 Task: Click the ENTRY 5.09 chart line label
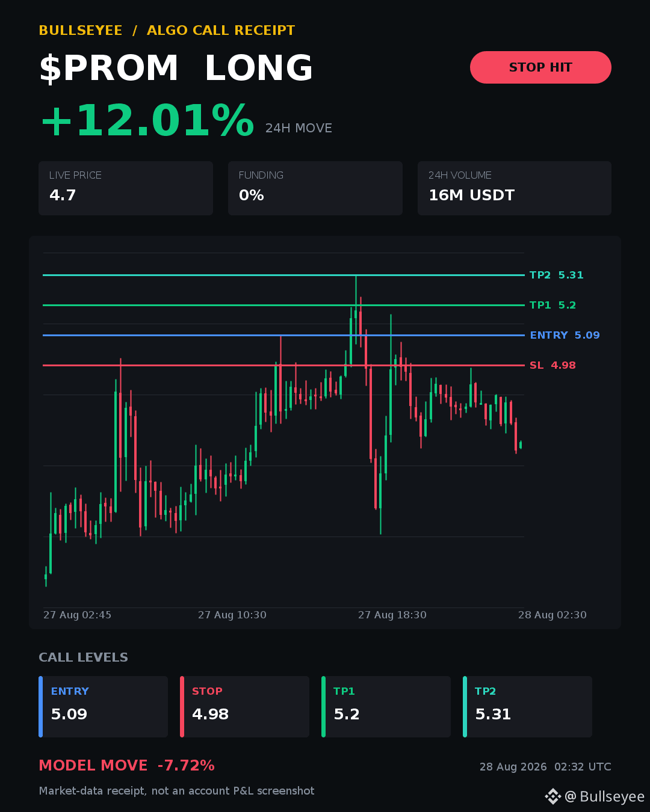click(x=565, y=335)
